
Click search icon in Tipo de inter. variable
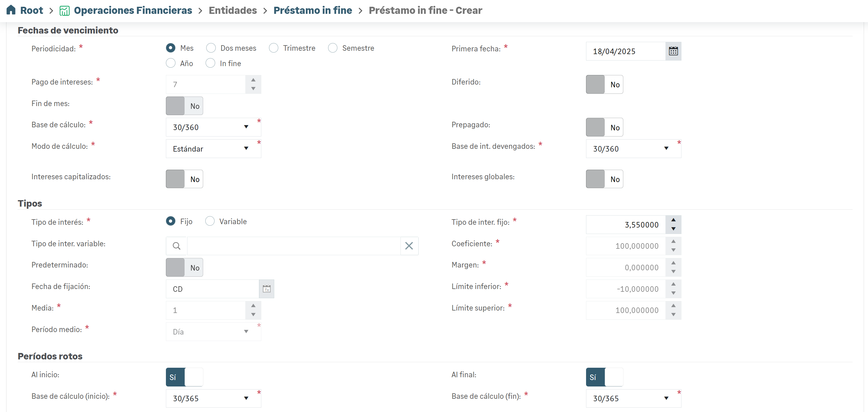point(176,246)
